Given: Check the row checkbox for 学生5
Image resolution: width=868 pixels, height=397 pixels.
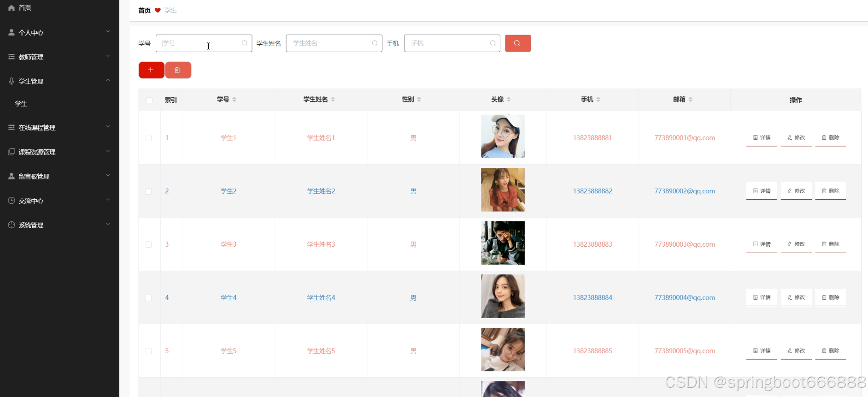Looking at the screenshot, I should (149, 351).
